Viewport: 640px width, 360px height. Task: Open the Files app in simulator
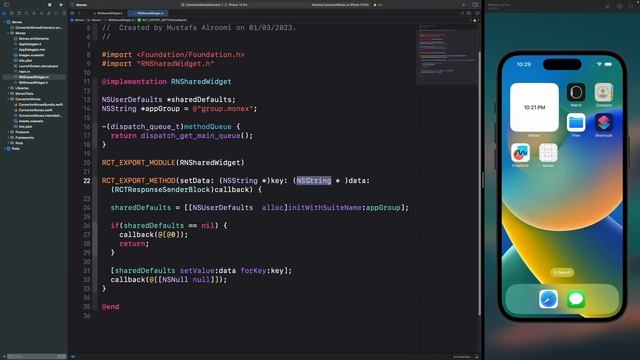576,122
